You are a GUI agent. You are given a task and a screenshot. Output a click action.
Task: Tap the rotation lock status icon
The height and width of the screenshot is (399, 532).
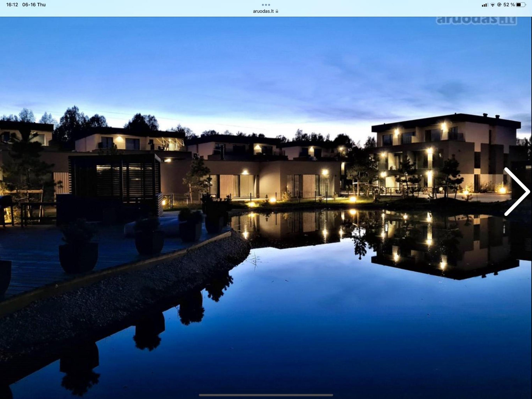(x=499, y=4)
